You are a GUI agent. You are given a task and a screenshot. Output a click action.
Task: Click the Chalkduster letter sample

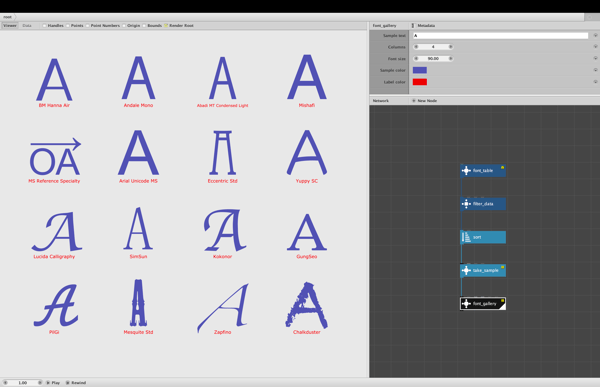[x=307, y=305]
